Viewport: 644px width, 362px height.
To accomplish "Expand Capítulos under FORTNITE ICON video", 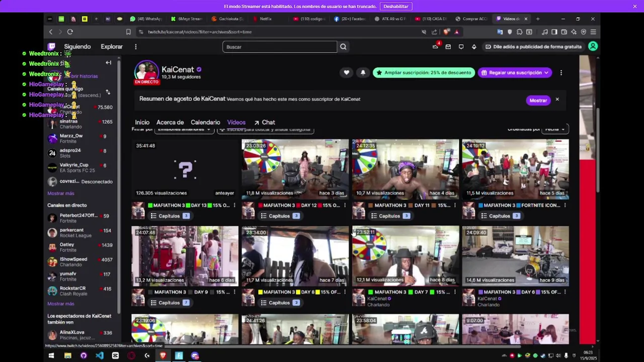I will (500, 216).
